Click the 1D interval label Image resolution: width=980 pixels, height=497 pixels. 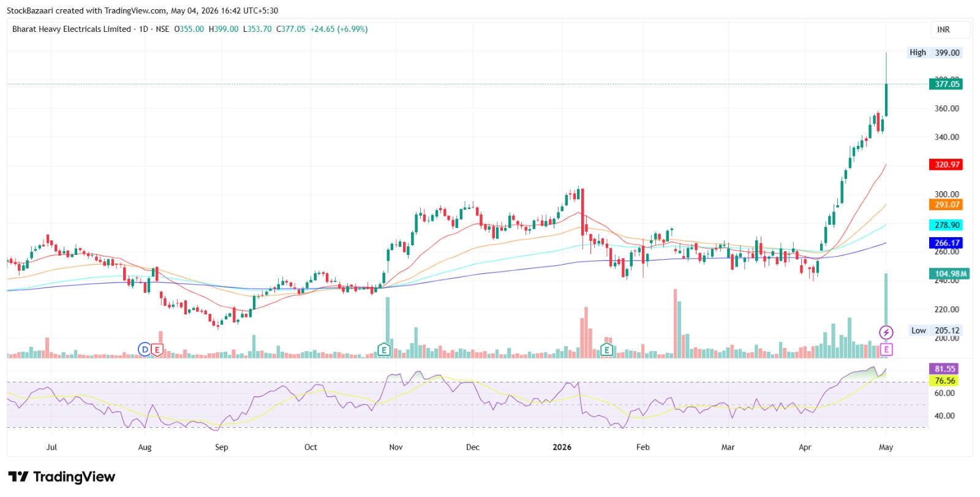pos(144,29)
